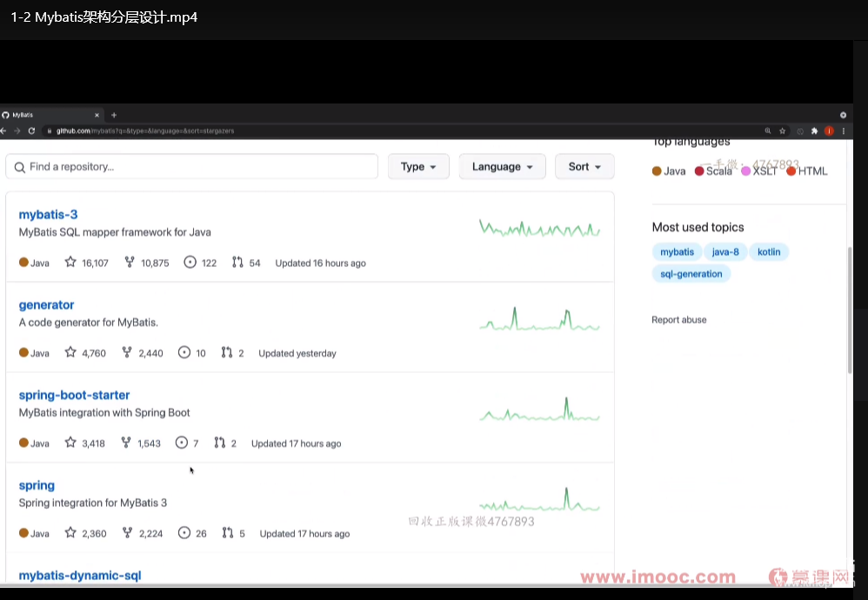Viewport: 868px width, 600px height.
Task: Click the issues icon for mybatis-3 (122)
Action: 190,263
